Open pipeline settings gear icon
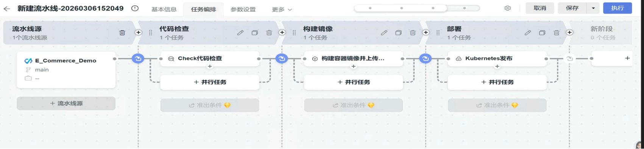This screenshot has width=644, height=149. point(507,8)
